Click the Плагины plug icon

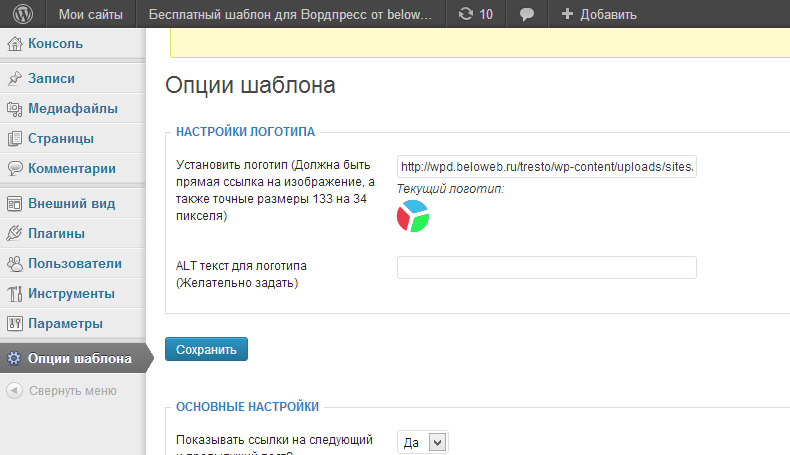(x=14, y=234)
